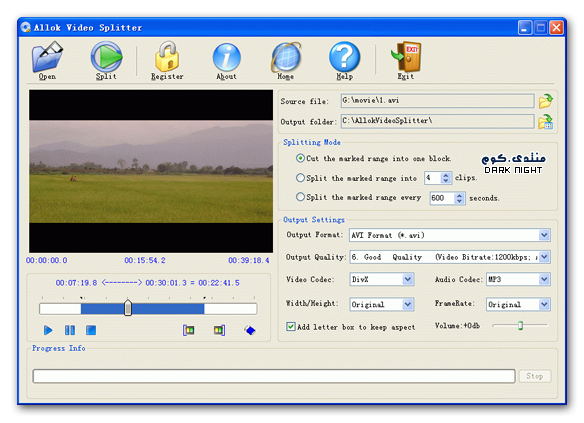Click the Volume slider handle
This screenshot has height=423, width=584.
(x=520, y=325)
